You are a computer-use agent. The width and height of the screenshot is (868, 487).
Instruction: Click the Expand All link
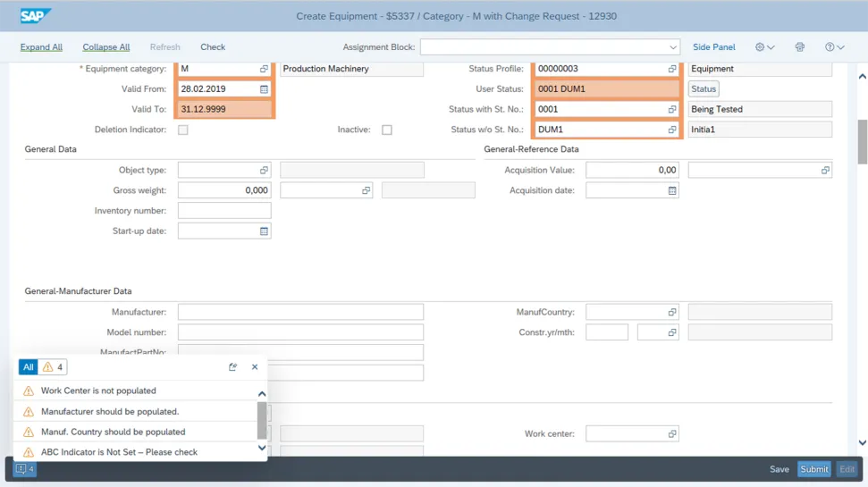41,47
